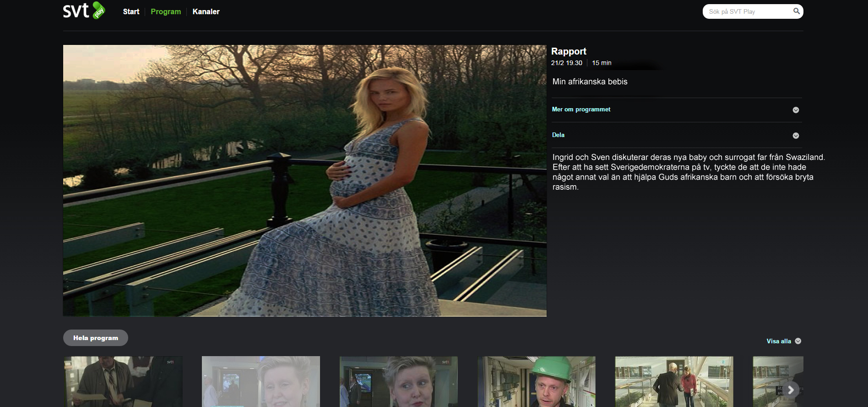The image size is (868, 407).
Task: Click the Visa alla link
Action: click(778, 341)
